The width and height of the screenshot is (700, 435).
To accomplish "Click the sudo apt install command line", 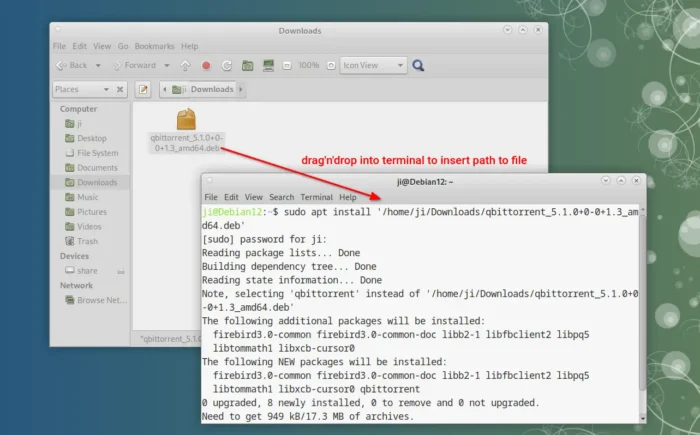I will click(420, 218).
